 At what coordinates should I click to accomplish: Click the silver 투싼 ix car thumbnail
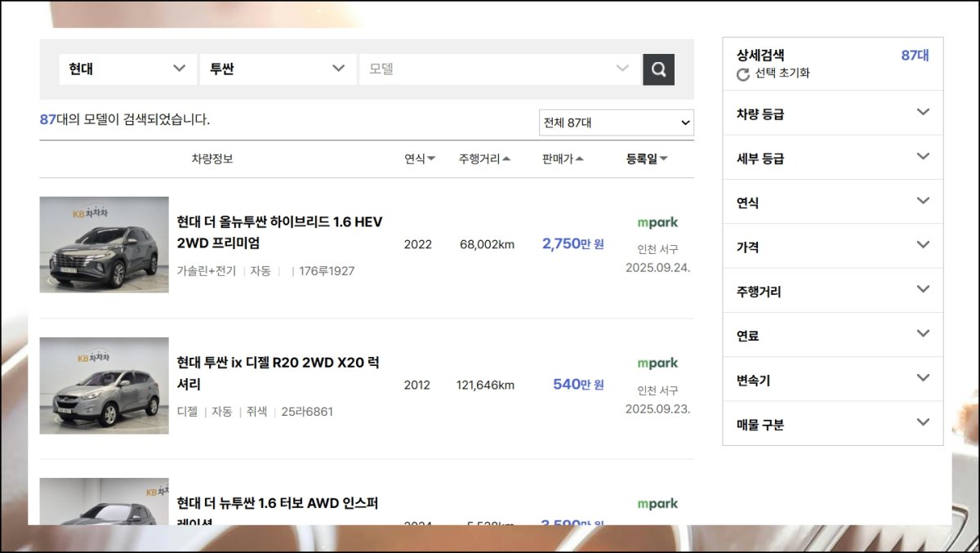(104, 386)
